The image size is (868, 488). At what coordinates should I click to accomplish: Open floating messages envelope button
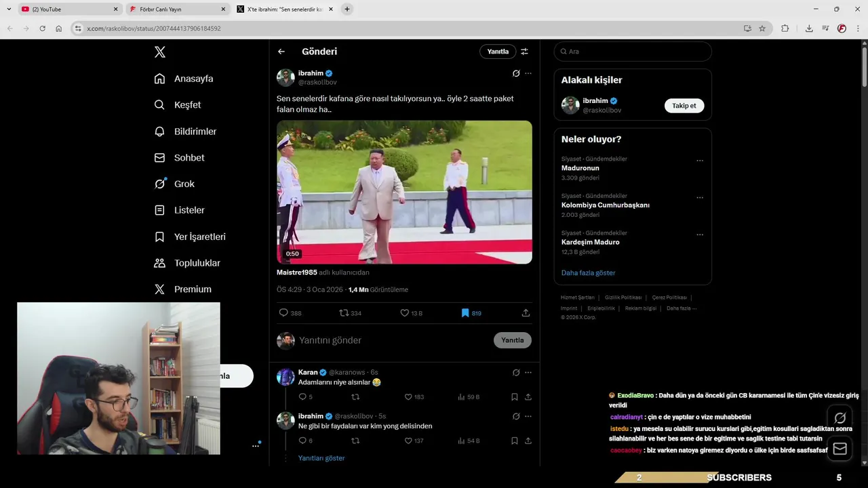[840, 449]
